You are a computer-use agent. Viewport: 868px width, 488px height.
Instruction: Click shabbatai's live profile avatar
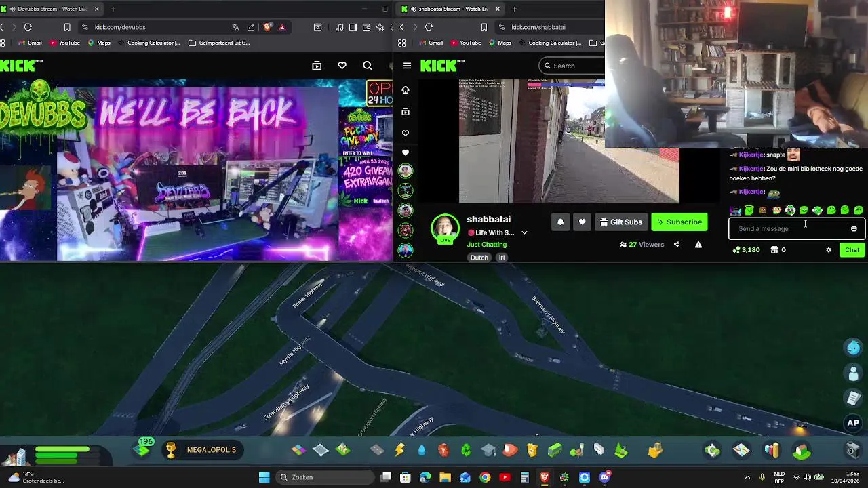pos(445,228)
